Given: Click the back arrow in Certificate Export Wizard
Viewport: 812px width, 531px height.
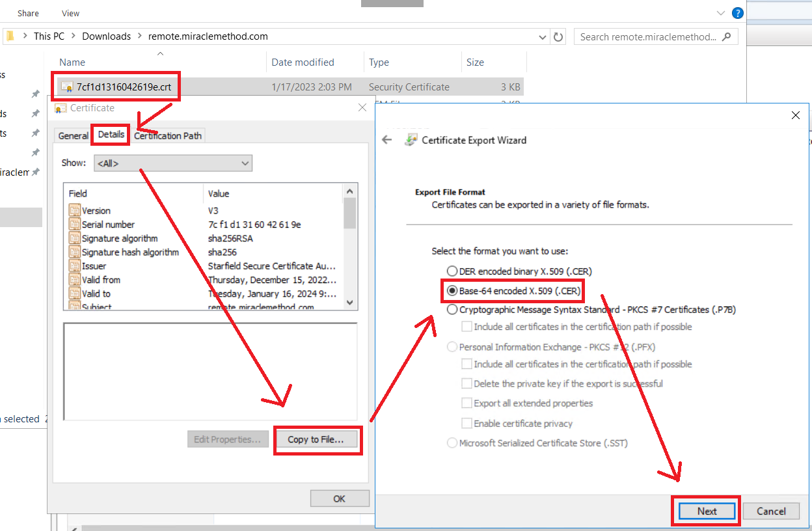Looking at the screenshot, I should pos(387,140).
